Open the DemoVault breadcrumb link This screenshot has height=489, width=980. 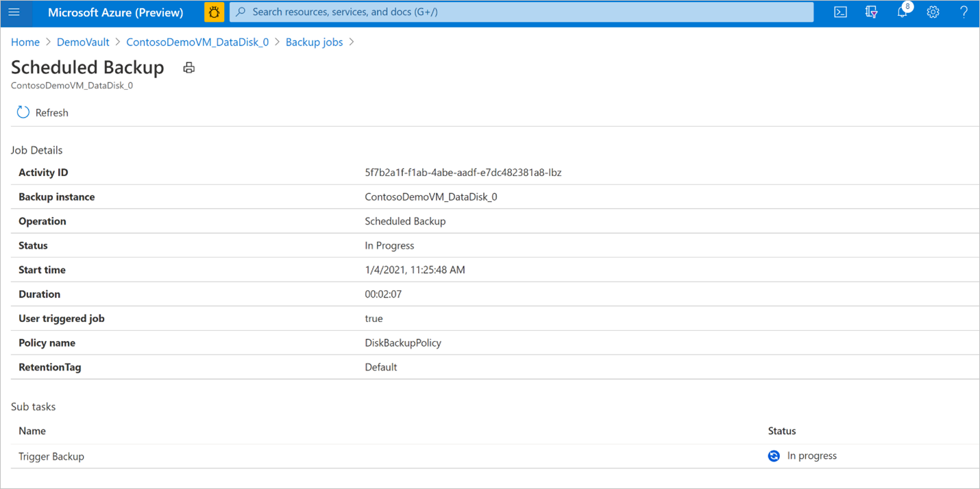coord(82,42)
